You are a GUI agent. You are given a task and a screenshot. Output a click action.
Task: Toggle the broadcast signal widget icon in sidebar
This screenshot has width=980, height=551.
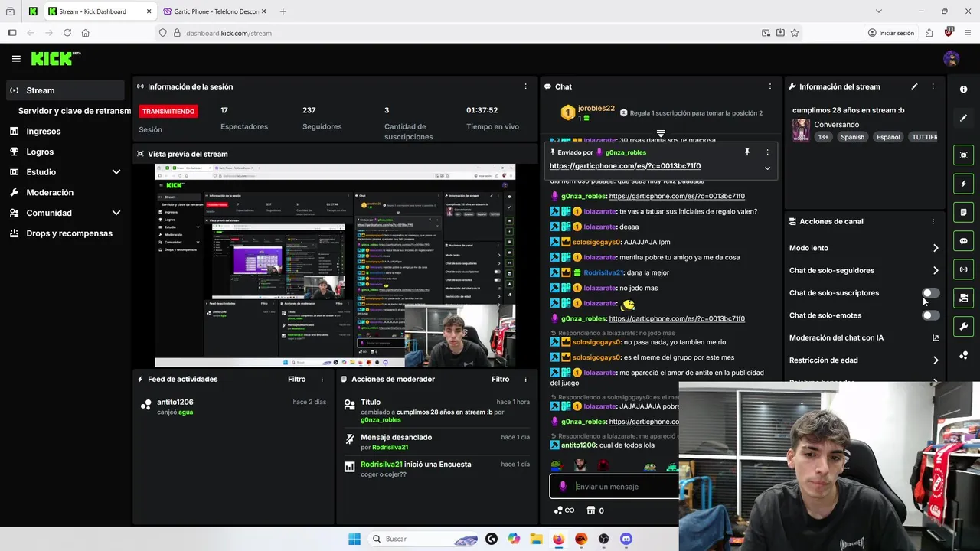[963, 269]
